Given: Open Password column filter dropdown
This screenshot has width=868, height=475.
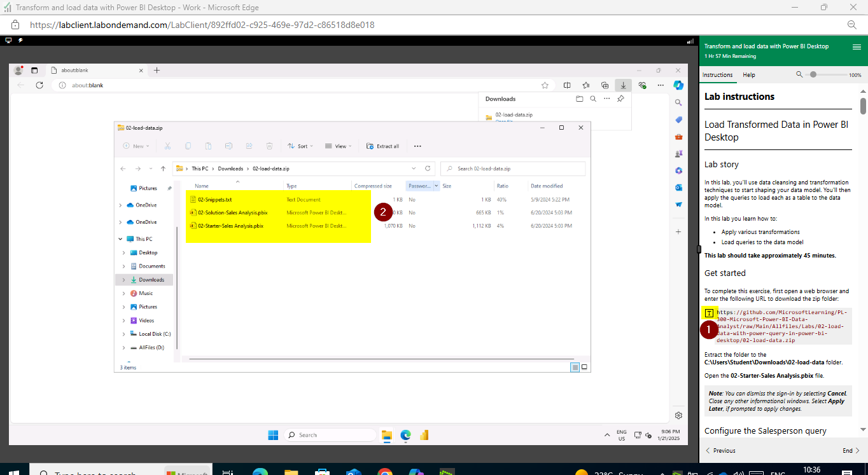Looking at the screenshot, I should point(436,186).
